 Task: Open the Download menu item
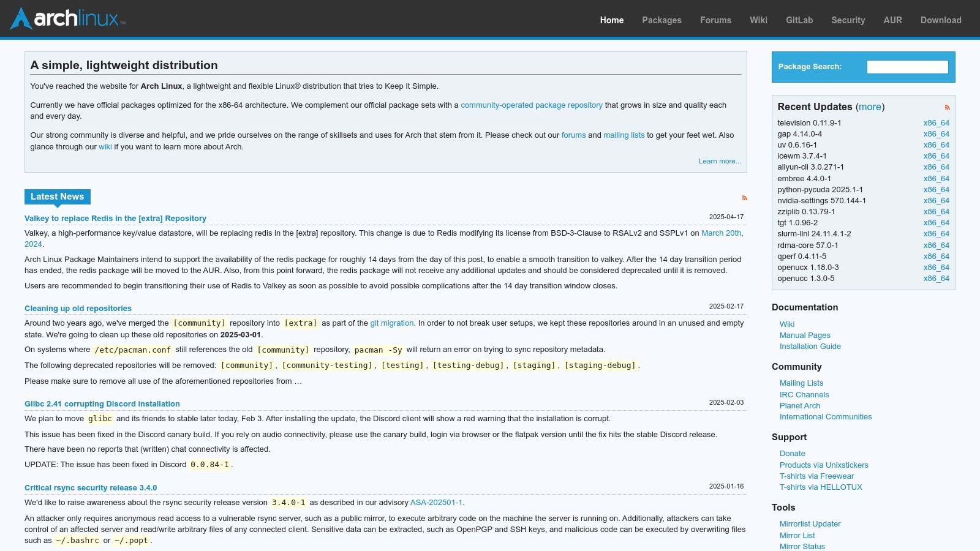(941, 20)
